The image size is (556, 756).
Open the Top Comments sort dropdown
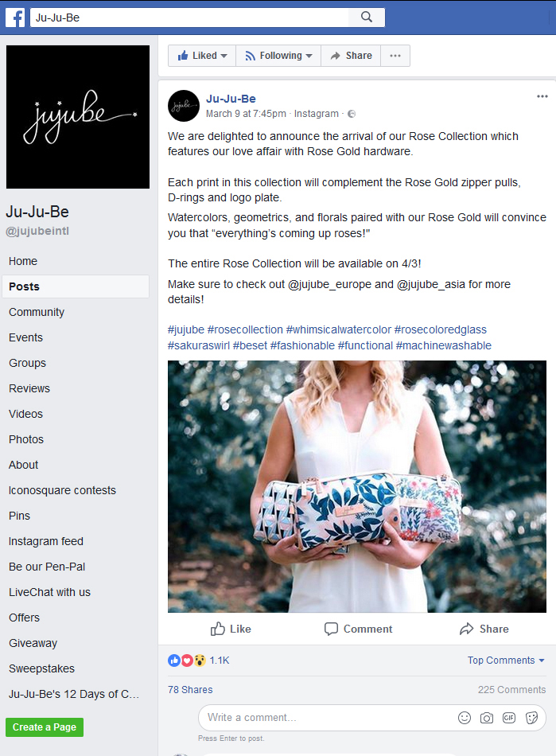click(x=506, y=660)
